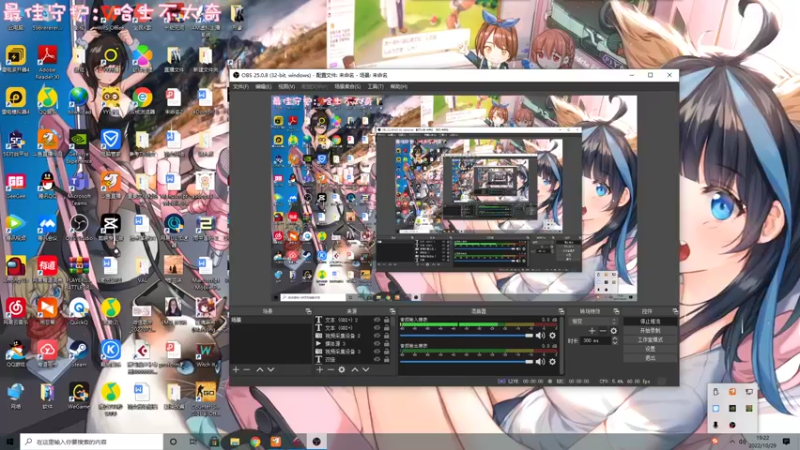The height and width of the screenshot is (450, 800).
Task: Select the OBS Studio desktop shortcut
Action: coord(79,228)
